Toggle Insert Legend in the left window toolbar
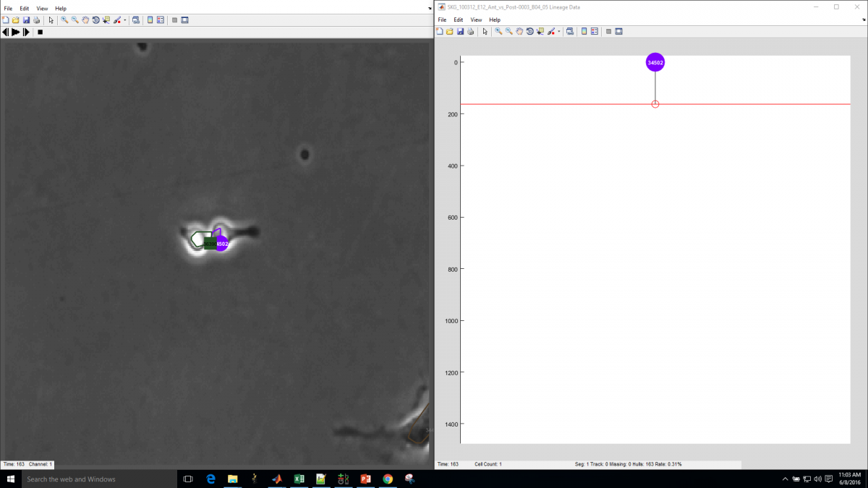 coord(160,20)
